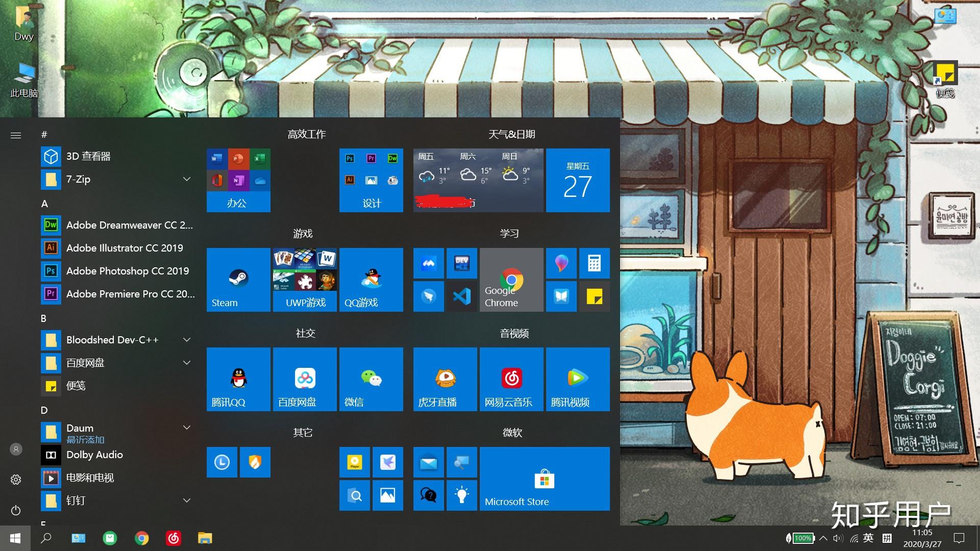
Task: Launch Adobe Illustrator CC 2019
Action: pyautogui.click(x=118, y=248)
